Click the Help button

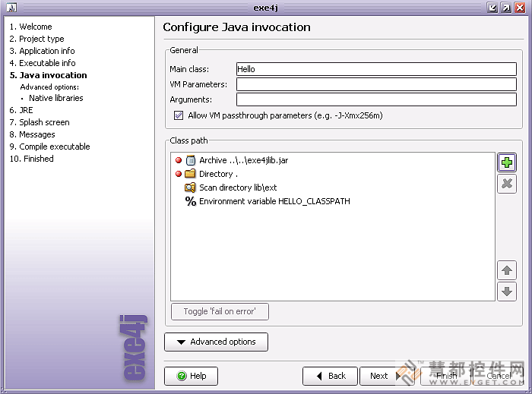pyautogui.click(x=191, y=376)
